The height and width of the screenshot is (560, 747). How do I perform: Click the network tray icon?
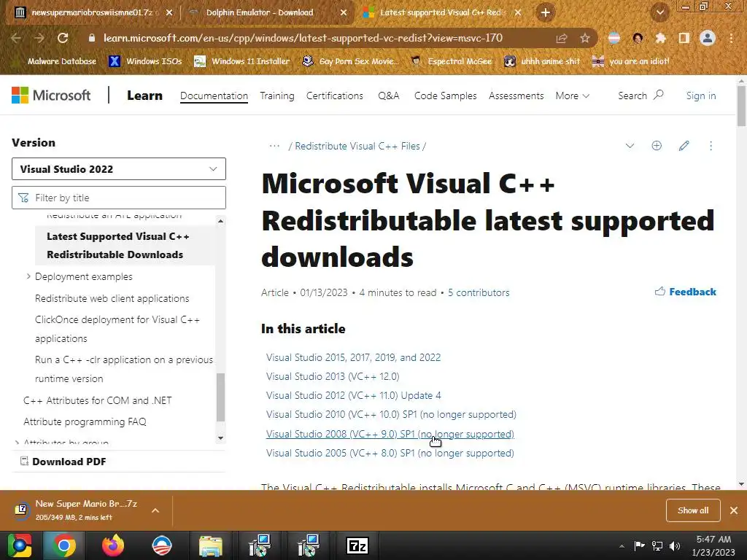[657, 545]
